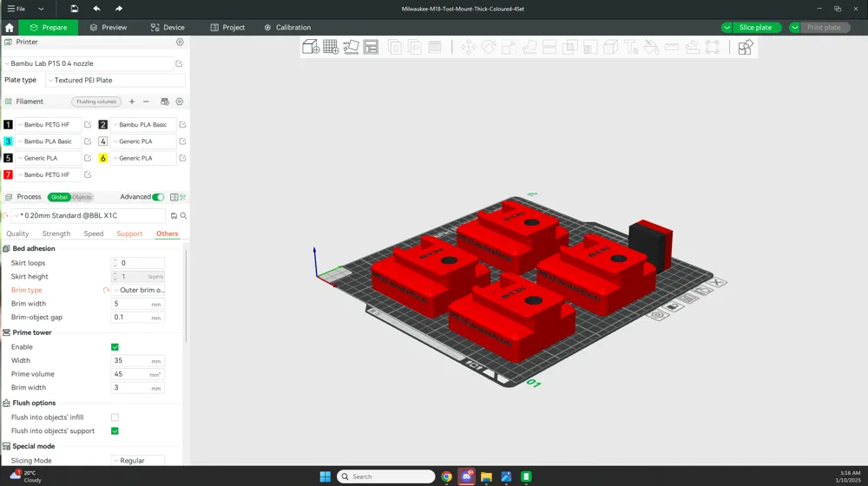Screen dimensions: 868x486
Task: Open the printer selection dropdown
Action: pyautogui.click(x=89, y=63)
